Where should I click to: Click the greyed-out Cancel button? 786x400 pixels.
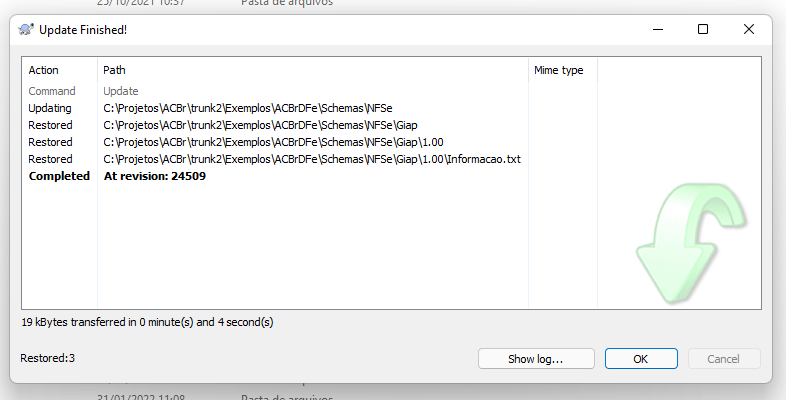[724, 359]
